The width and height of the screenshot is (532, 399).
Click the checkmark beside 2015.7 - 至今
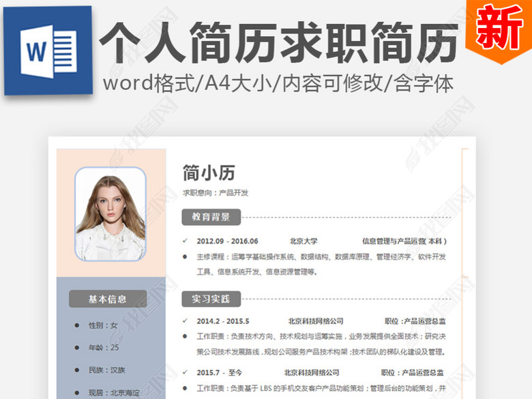pyautogui.click(x=186, y=372)
